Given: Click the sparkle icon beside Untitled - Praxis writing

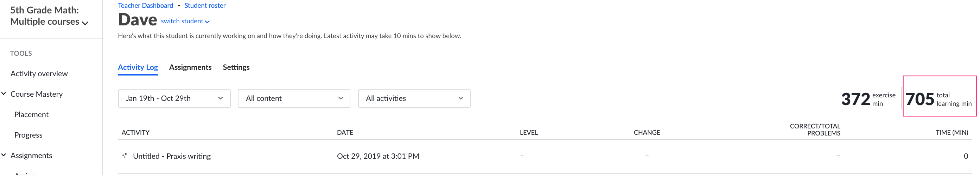Looking at the screenshot, I should (x=125, y=155).
